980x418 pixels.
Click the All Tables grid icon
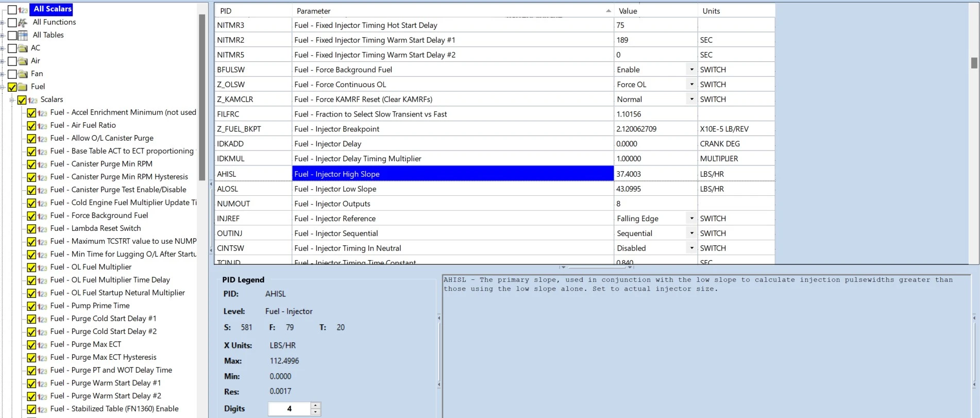(x=23, y=36)
